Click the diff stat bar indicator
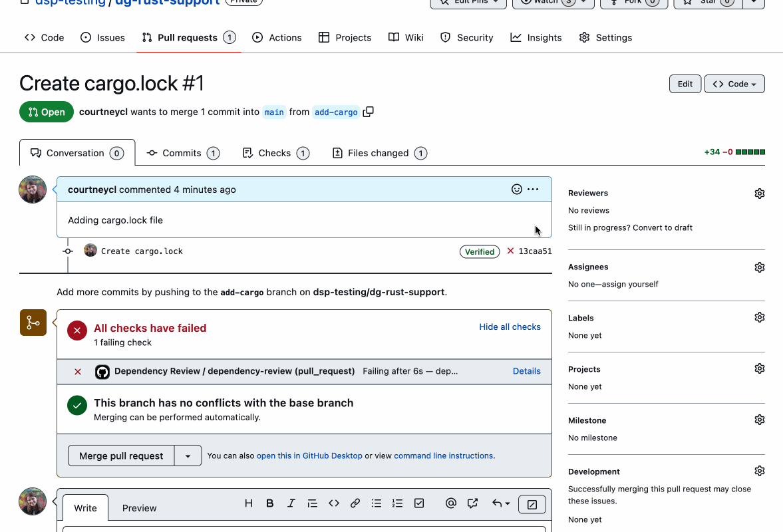The image size is (783, 532). click(750, 152)
